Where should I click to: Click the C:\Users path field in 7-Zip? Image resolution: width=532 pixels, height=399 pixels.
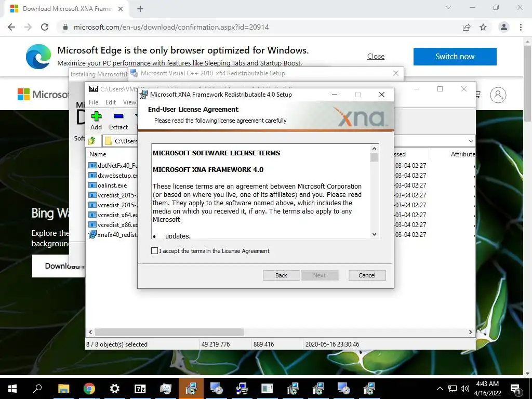121,141
